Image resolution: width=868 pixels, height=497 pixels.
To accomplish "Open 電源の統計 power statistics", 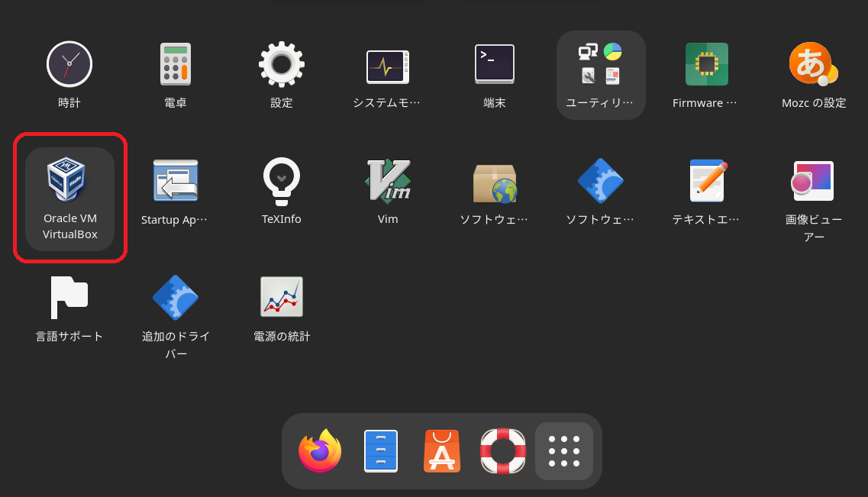I will (281, 297).
